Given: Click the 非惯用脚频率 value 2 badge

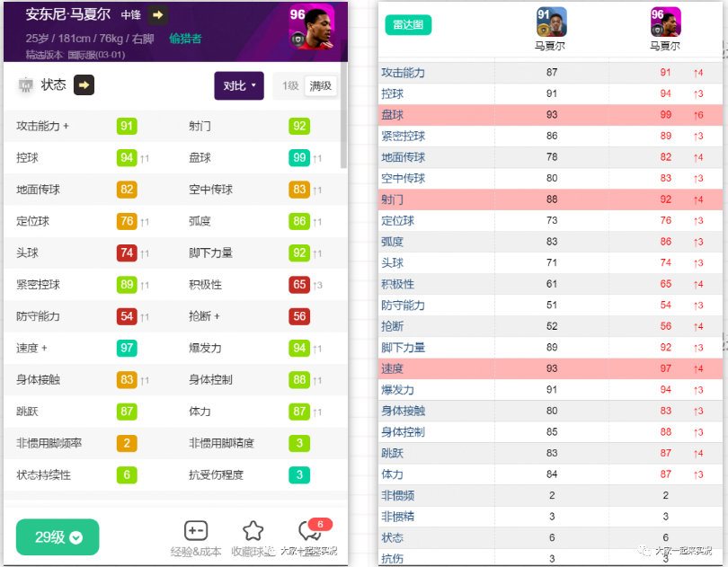Looking at the screenshot, I should tap(127, 443).
